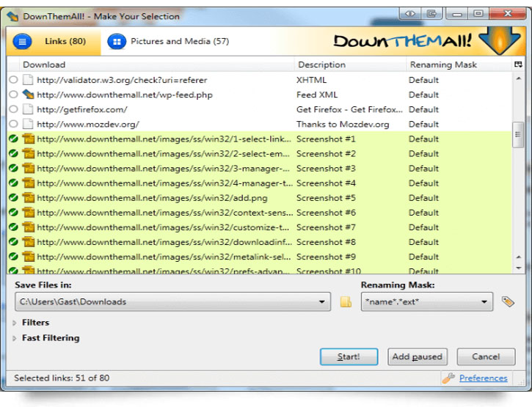Select the mozdev.org link radio
Image resolution: width=532 pixels, height=407 pixels.
click(13, 124)
